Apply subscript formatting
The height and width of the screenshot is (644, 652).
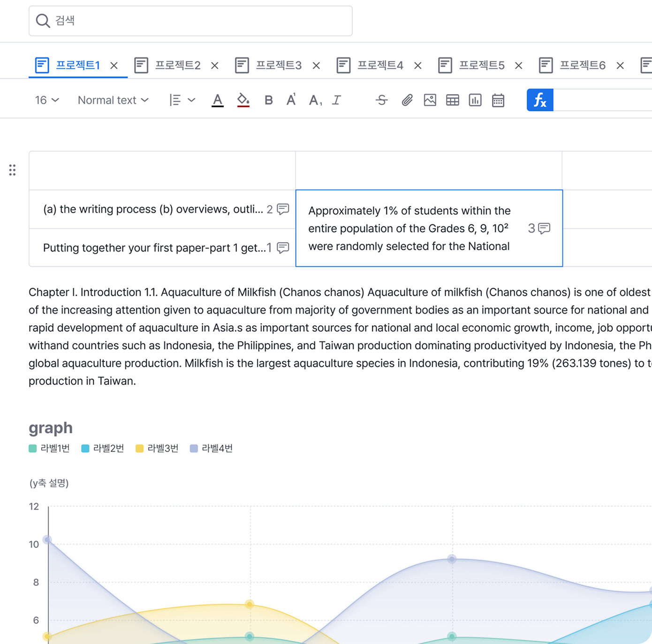click(315, 100)
